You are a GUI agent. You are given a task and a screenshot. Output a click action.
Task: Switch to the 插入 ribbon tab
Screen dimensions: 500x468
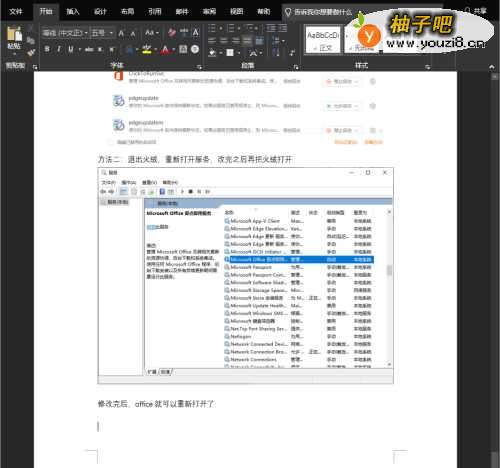(73, 12)
